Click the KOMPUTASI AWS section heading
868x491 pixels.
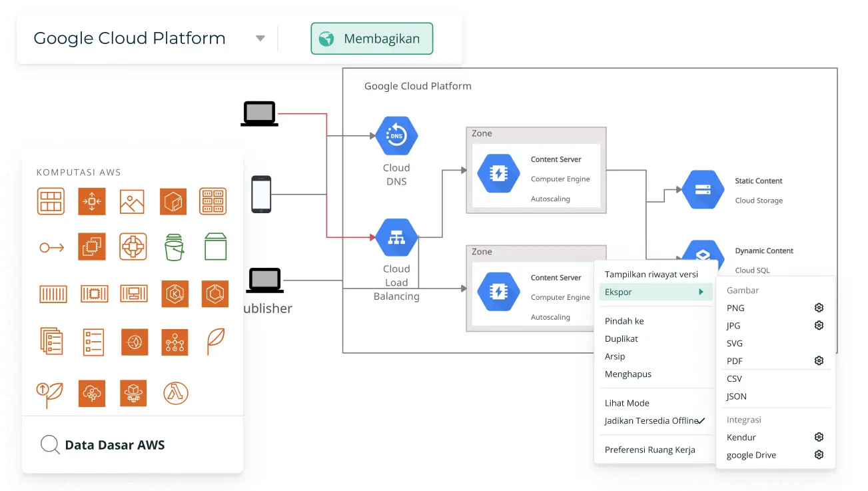point(79,172)
